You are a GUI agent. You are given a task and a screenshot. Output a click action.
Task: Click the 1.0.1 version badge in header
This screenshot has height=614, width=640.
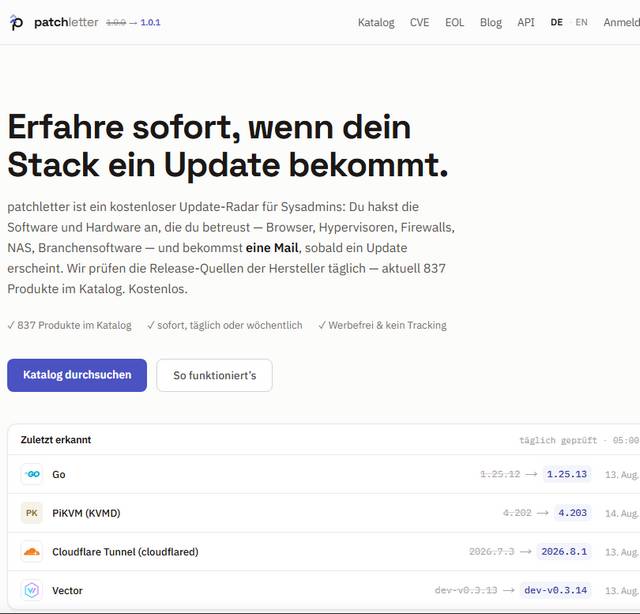[150, 22]
